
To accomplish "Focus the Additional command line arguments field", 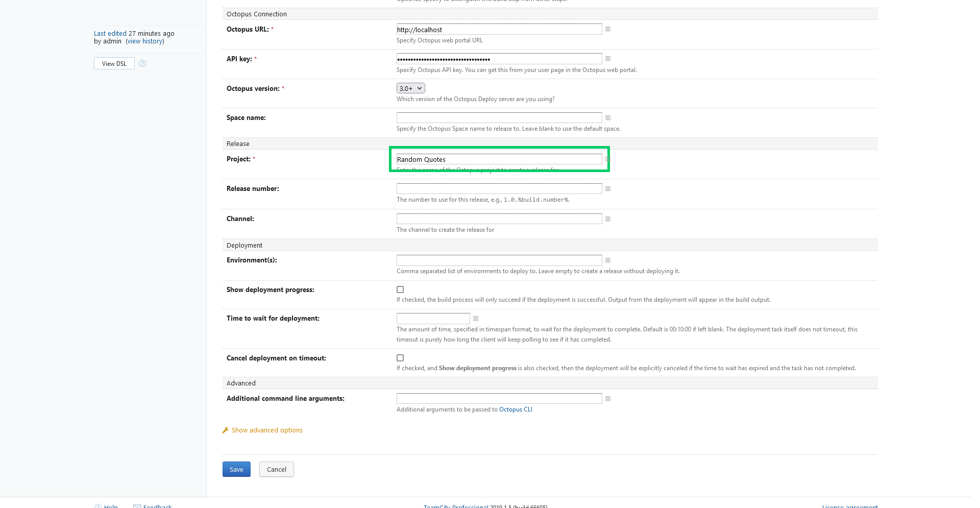I will pyautogui.click(x=499, y=399).
